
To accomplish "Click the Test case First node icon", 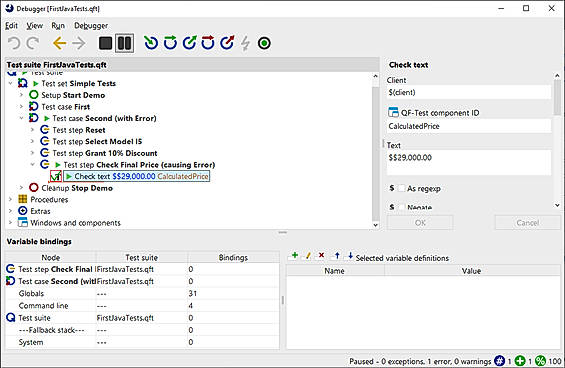I will click(x=34, y=106).
